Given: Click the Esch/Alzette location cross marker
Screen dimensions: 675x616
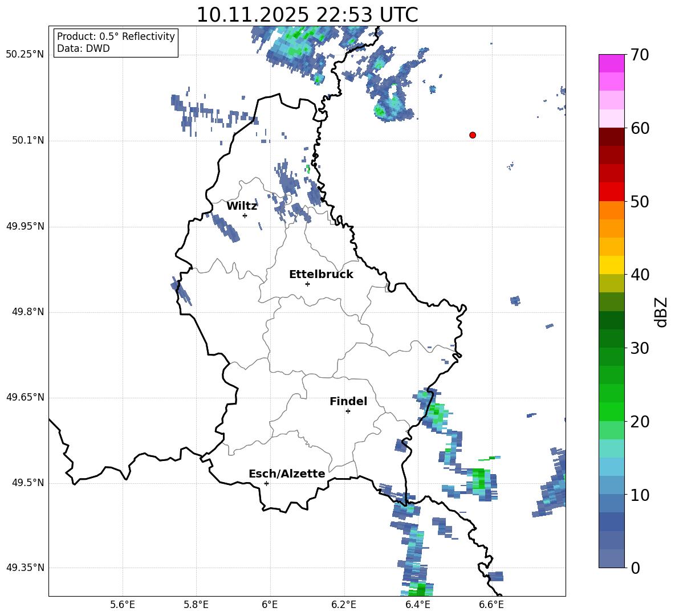Looking at the screenshot, I should coord(266,483).
